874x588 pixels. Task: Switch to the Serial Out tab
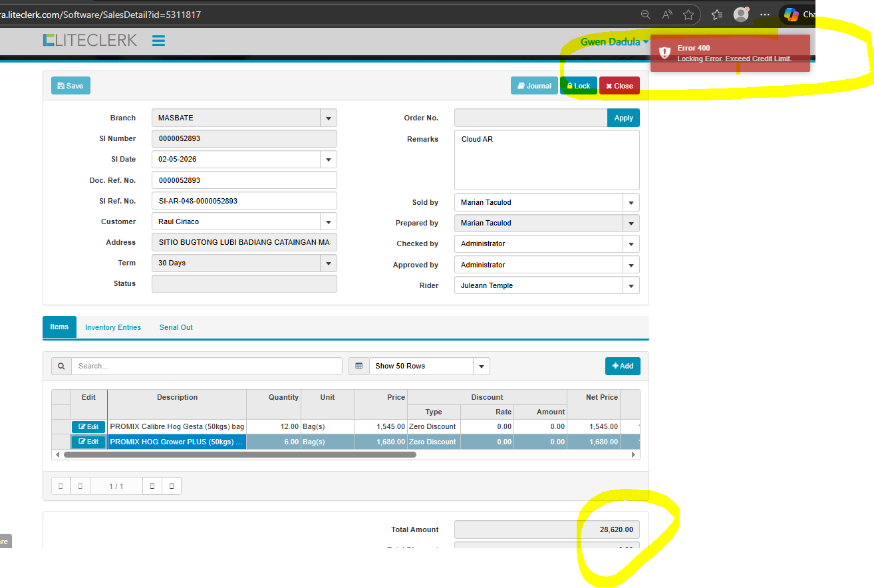[176, 327]
